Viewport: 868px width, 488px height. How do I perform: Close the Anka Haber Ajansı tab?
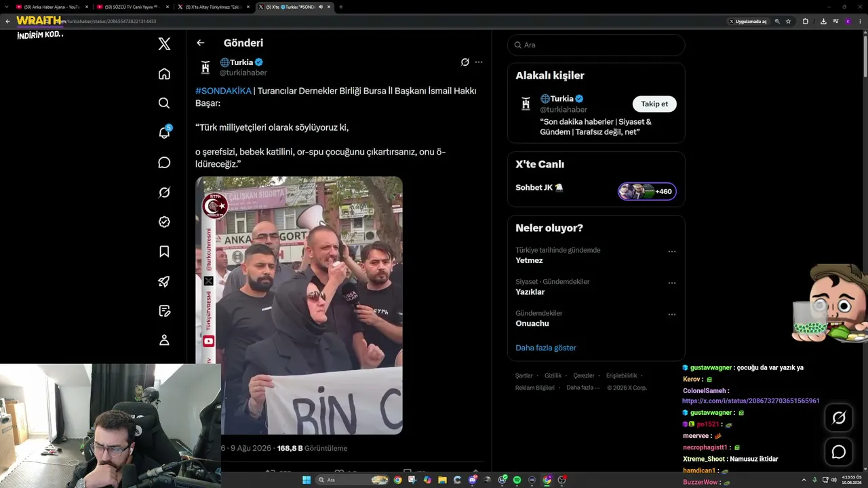[87, 7]
